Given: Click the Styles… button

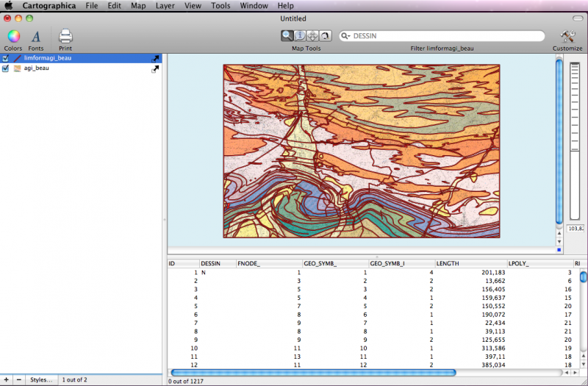Looking at the screenshot, I should [41, 379].
